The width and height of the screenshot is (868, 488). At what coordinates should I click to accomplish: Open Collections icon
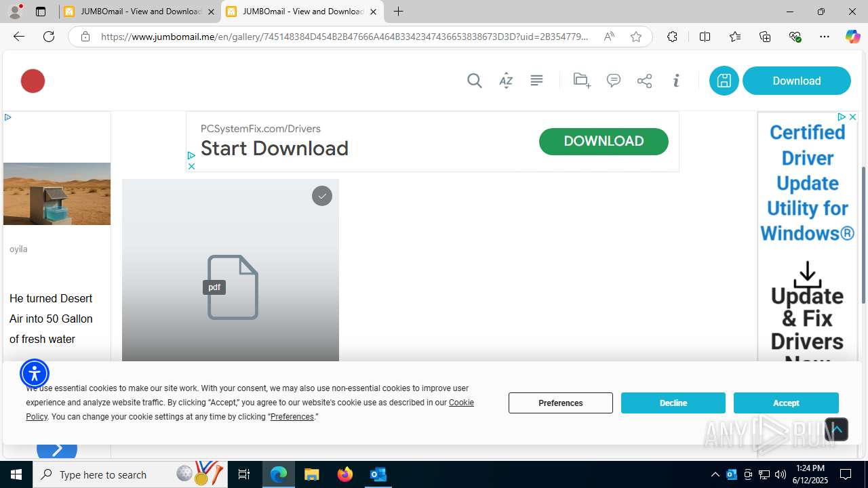pos(765,37)
